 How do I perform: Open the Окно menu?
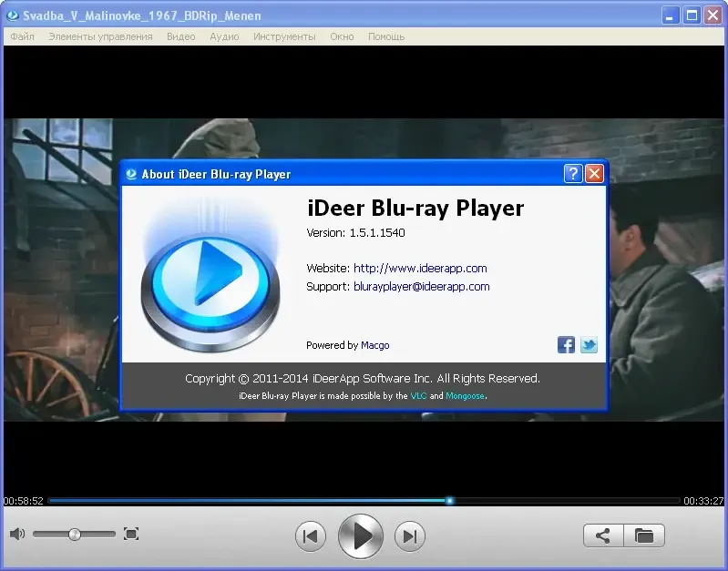pos(343,36)
